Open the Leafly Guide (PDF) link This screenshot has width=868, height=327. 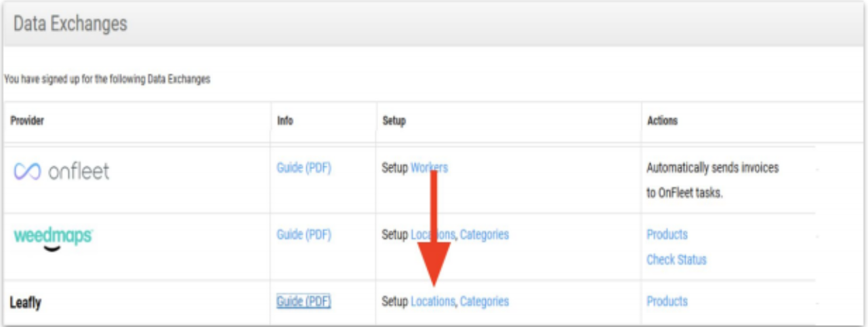coord(304,301)
